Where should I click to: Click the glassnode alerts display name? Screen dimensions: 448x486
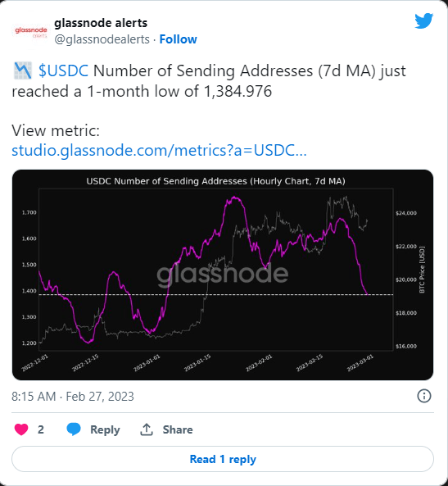tap(101, 23)
